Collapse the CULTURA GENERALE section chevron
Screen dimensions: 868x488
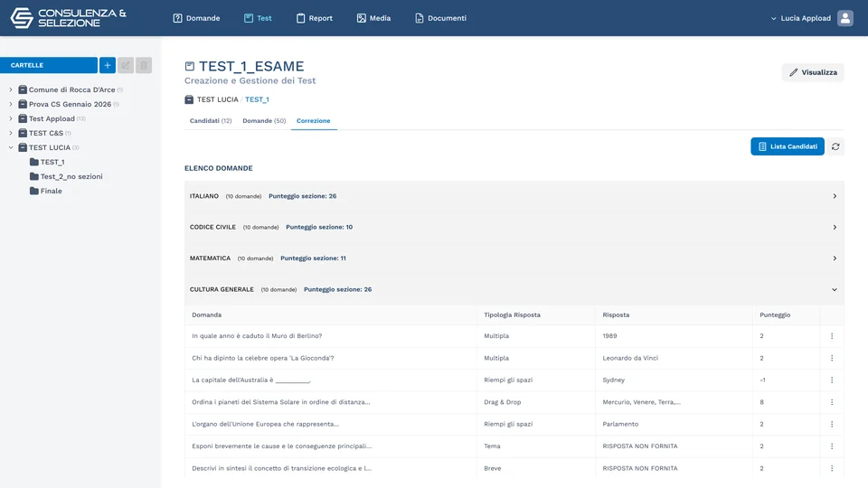(835, 289)
